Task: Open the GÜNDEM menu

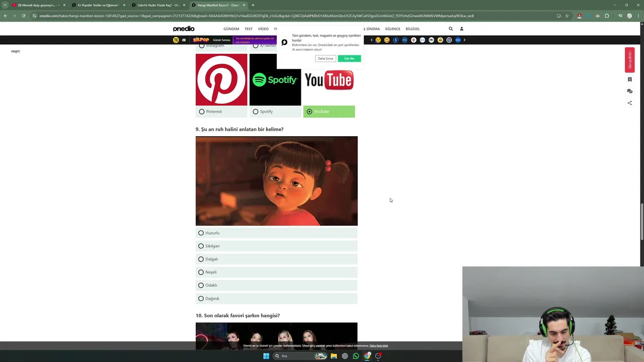Action: (231, 29)
